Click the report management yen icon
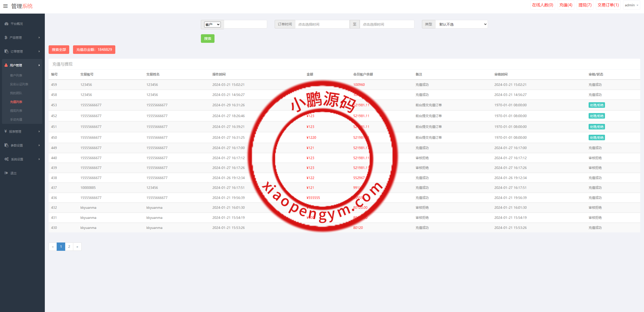This screenshot has height=312, width=644. [6, 131]
